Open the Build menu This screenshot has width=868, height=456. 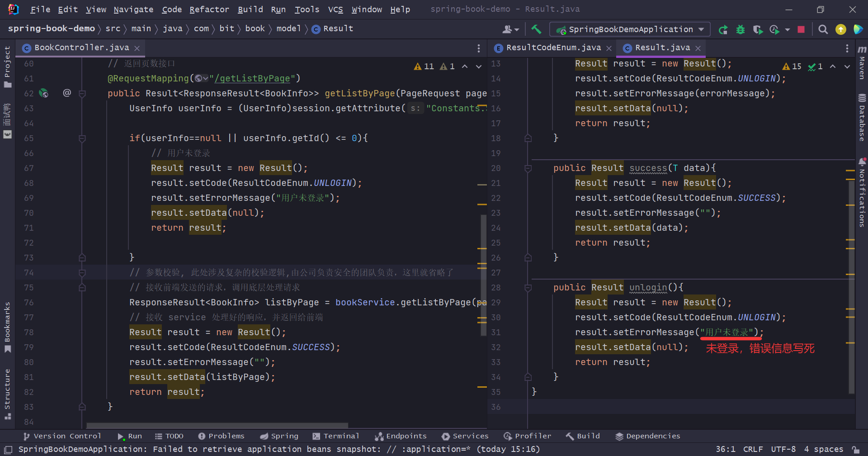[x=250, y=9]
